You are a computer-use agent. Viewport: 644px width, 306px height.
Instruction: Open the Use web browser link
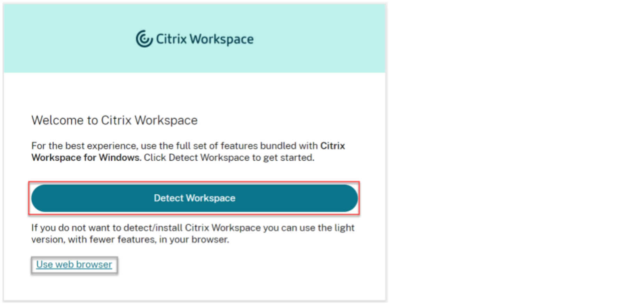click(x=74, y=265)
